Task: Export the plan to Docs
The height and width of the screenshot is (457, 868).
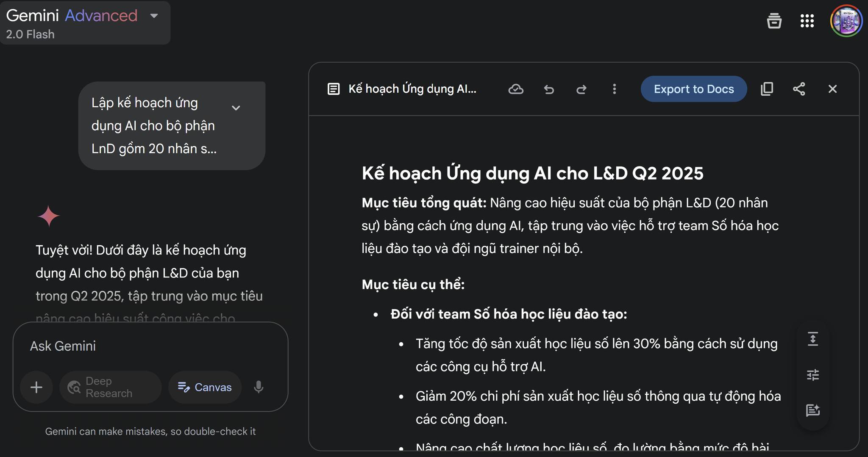Action: tap(694, 89)
